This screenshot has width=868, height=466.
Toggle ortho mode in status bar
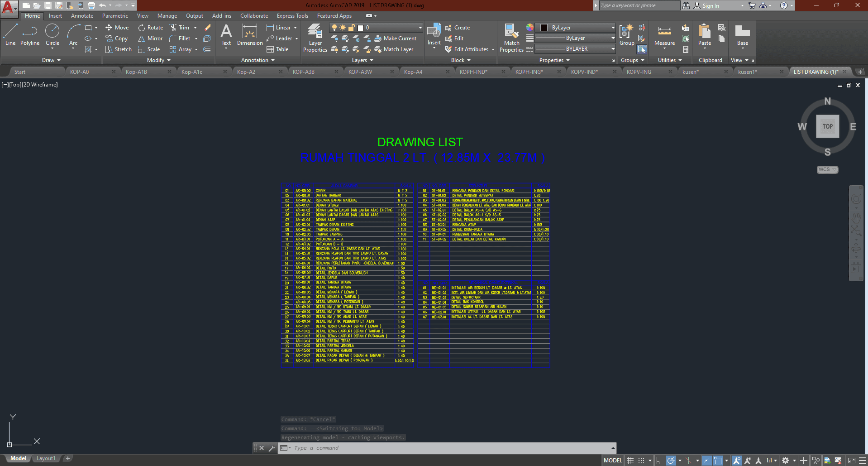click(x=660, y=461)
